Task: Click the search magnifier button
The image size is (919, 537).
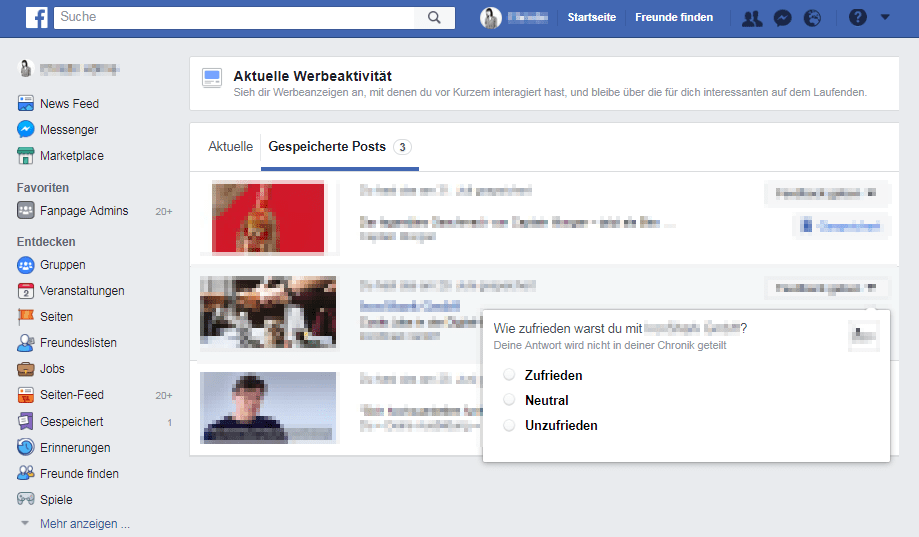Action: (434, 18)
